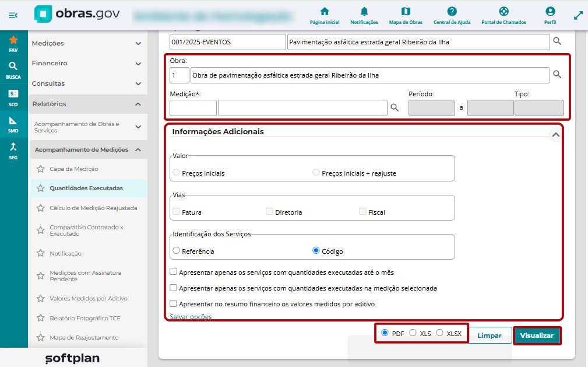Open Capa da Medição report
This screenshot has width=588, height=367.
click(x=74, y=169)
